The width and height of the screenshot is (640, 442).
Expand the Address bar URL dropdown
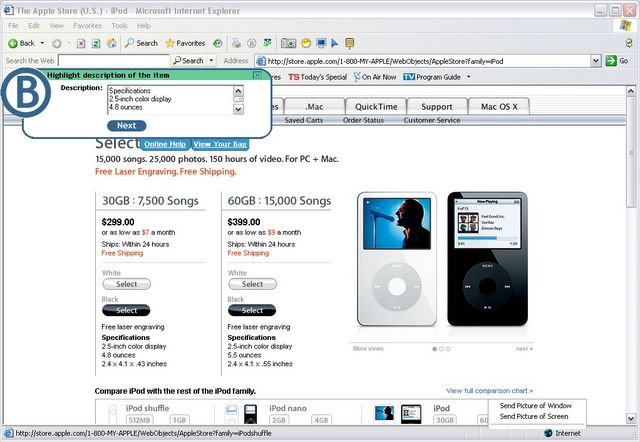click(596, 61)
